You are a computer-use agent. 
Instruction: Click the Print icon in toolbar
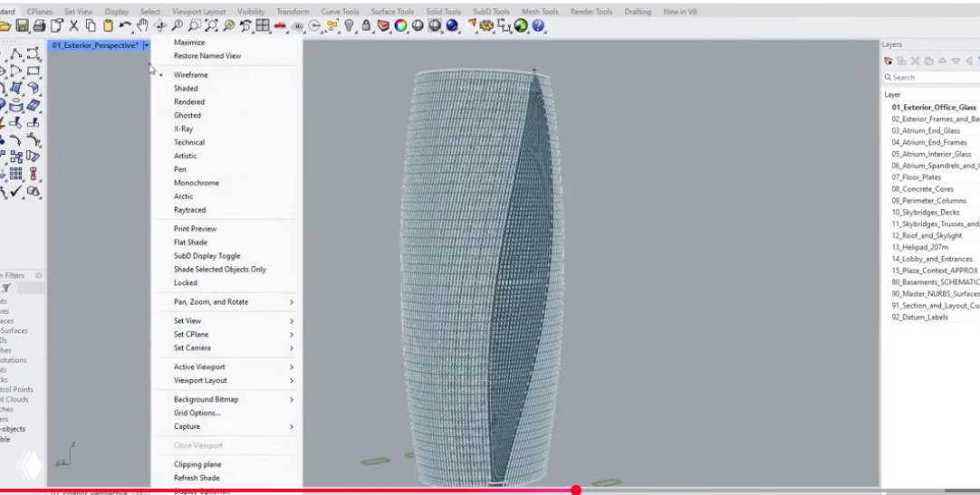click(x=39, y=26)
